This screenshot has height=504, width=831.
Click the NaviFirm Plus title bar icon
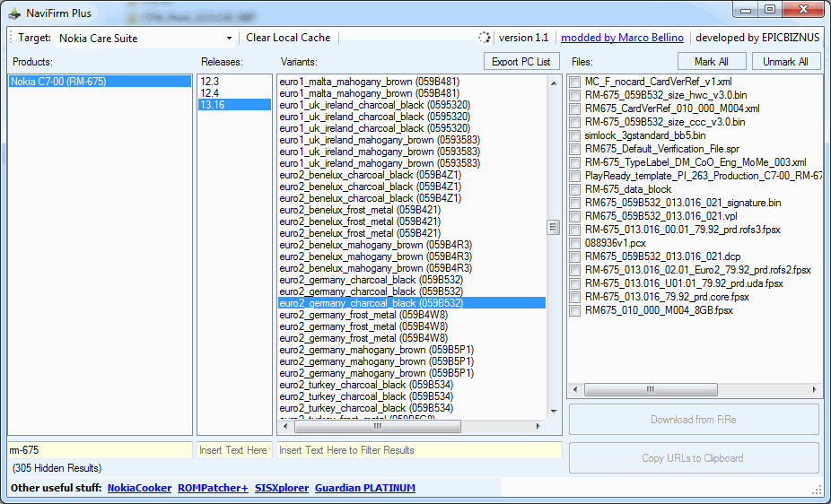pyautogui.click(x=14, y=13)
